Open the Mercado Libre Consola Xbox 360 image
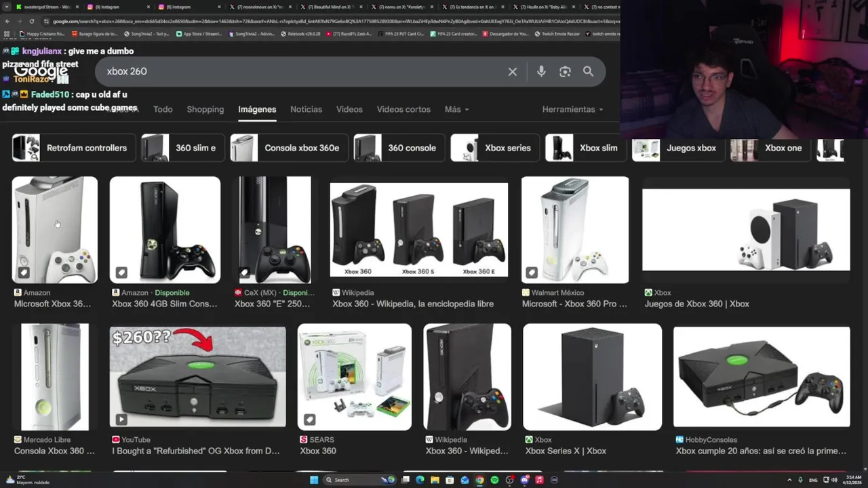This screenshot has height=488, width=868. 54,377
